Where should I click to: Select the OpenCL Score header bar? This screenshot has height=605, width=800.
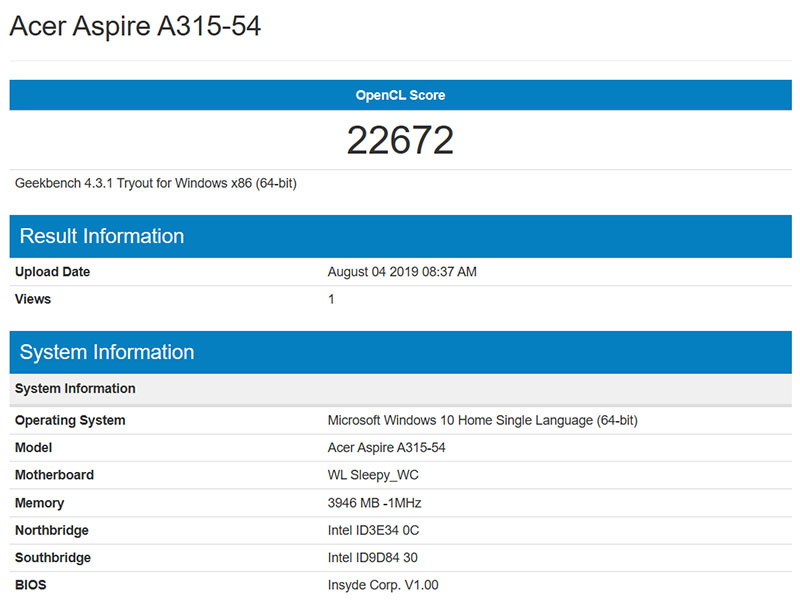(x=400, y=94)
